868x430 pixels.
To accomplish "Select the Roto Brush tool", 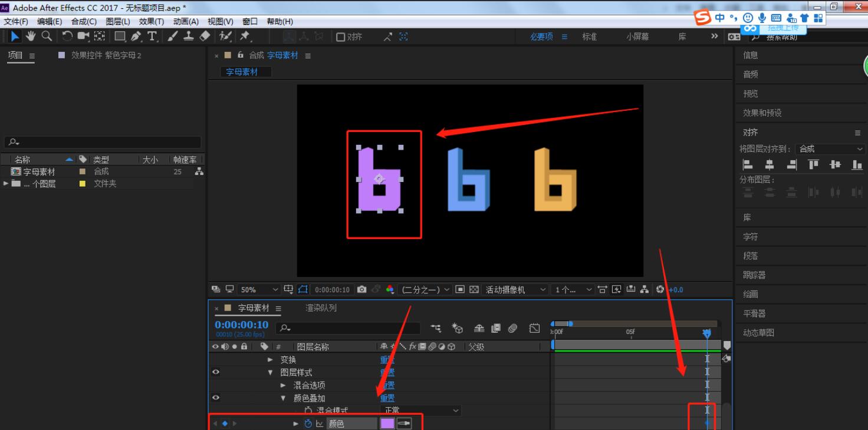I will point(225,37).
